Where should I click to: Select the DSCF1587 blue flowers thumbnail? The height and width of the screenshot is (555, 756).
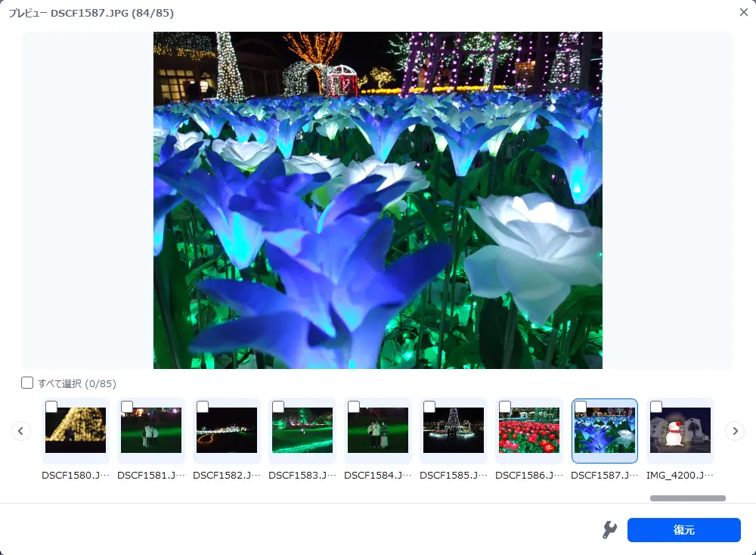point(605,433)
